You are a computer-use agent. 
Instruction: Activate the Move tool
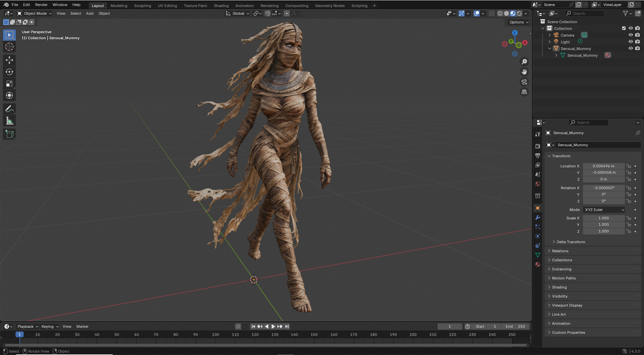point(9,60)
